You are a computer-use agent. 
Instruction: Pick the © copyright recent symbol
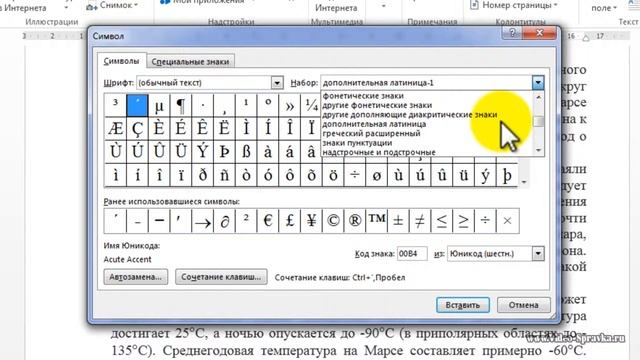[333, 221]
